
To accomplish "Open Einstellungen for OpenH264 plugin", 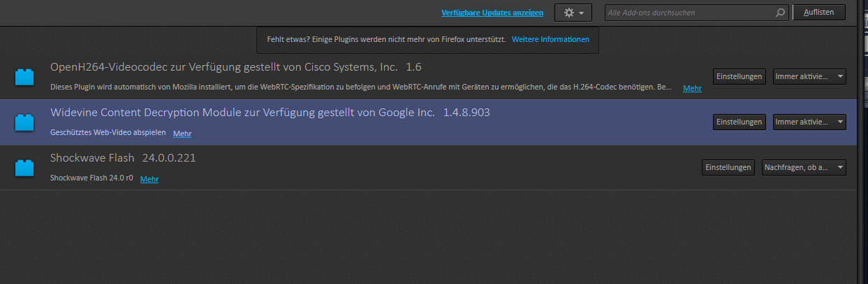I will (x=740, y=76).
